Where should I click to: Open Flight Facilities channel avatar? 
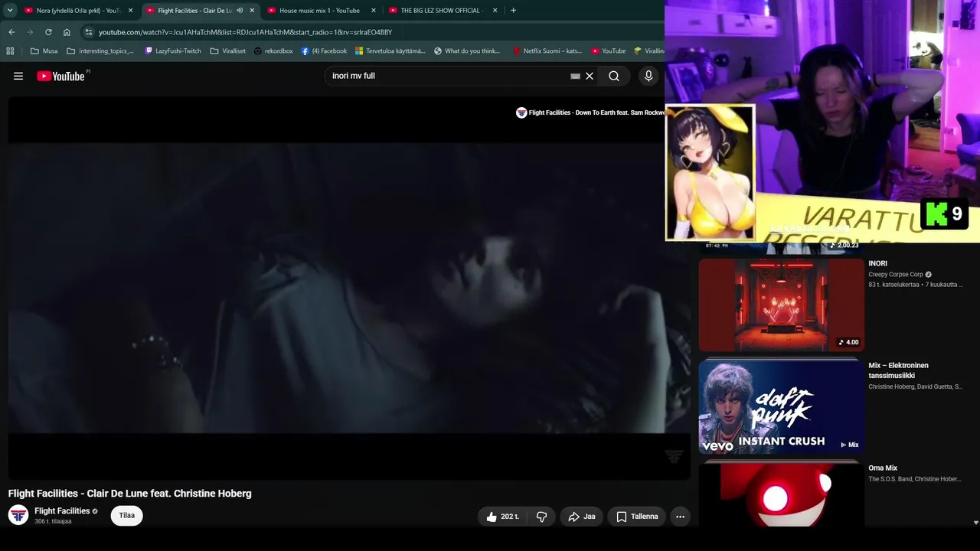(18, 515)
